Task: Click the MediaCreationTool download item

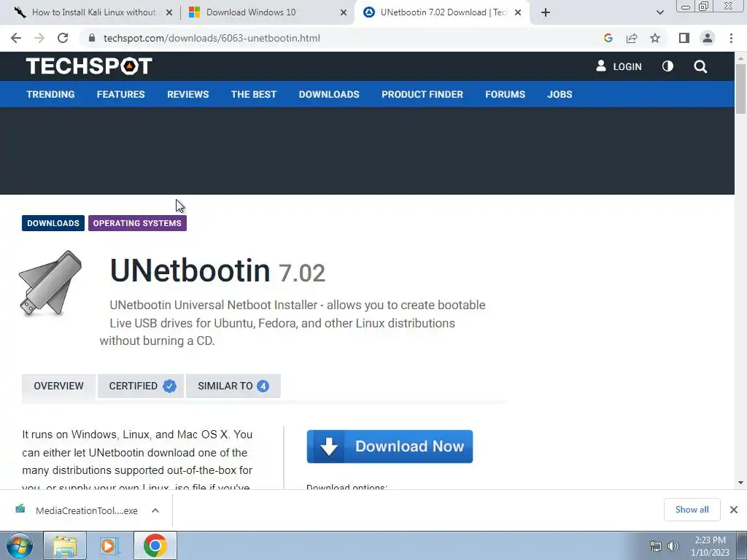Action: pyautogui.click(x=86, y=510)
